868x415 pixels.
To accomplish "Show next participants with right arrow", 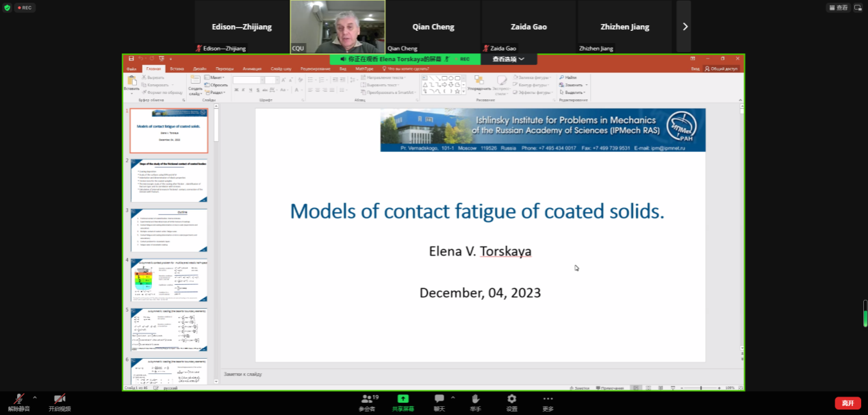I will pos(685,27).
